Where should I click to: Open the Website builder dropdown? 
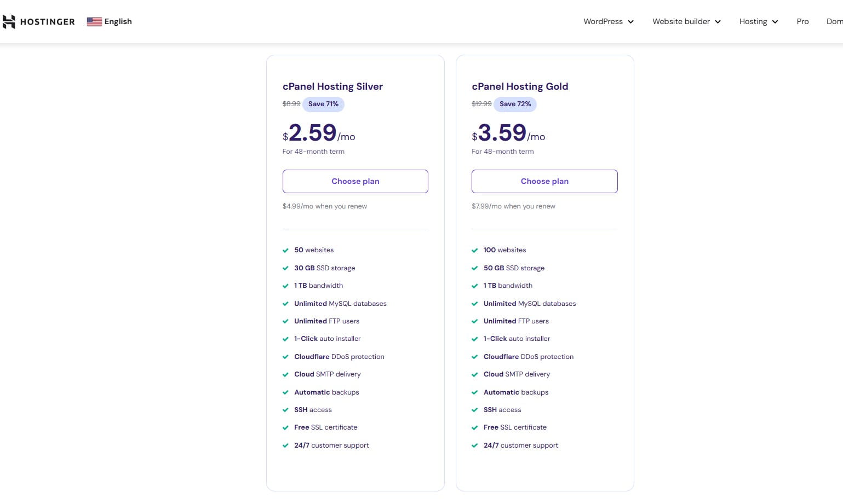[x=686, y=21]
